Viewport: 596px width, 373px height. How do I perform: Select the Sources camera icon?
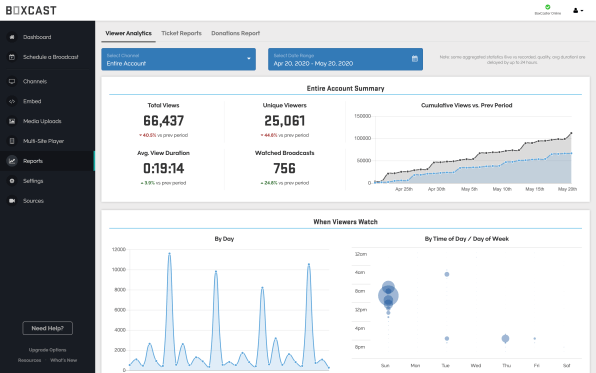coord(12,201)
